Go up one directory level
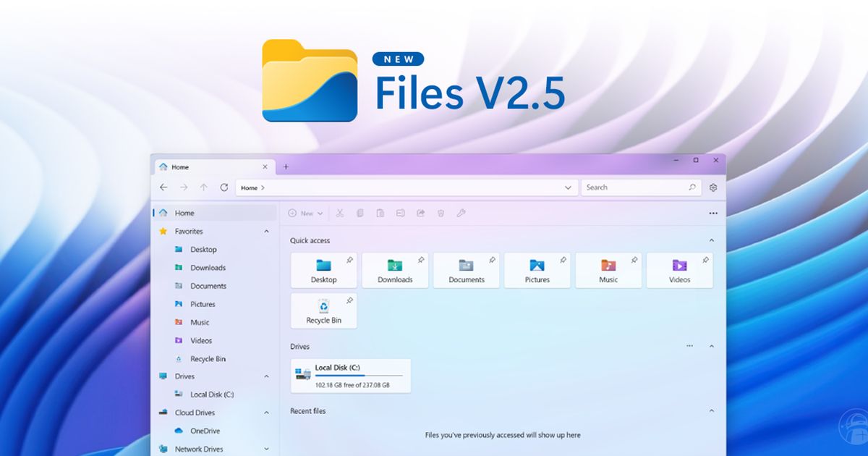868x456 pixels. pos(204,187)
